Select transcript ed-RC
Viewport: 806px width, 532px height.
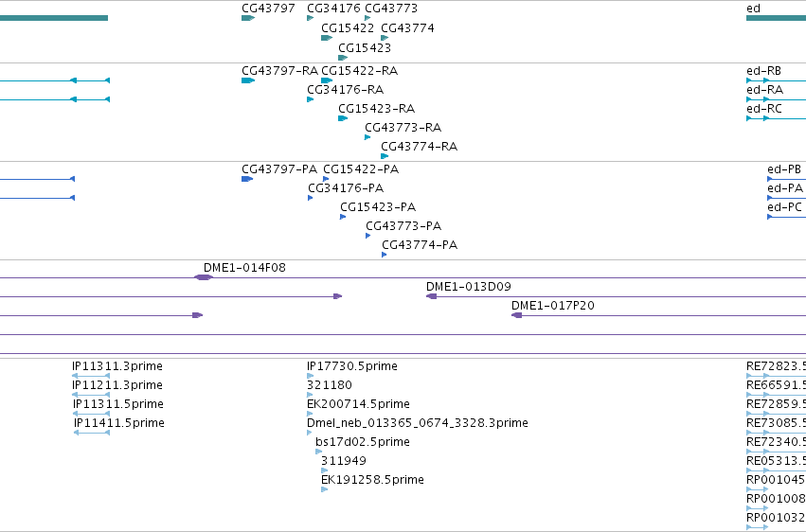[764, 108]
